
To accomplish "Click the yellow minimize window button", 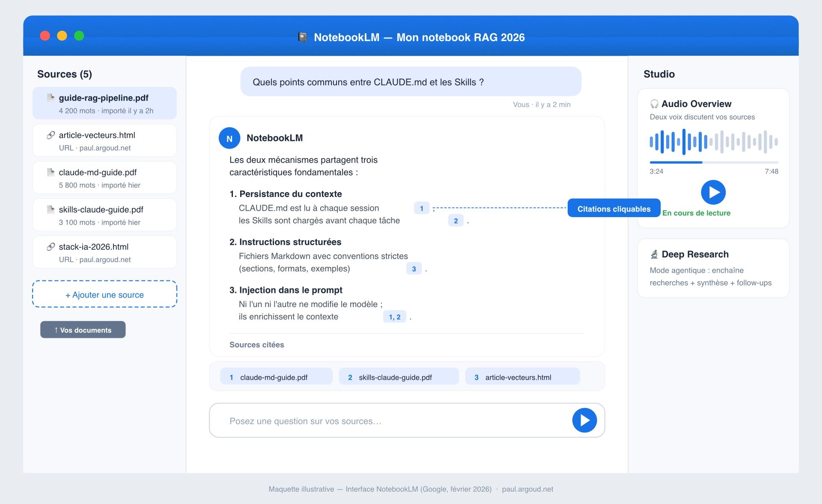I will coord(62,36).
